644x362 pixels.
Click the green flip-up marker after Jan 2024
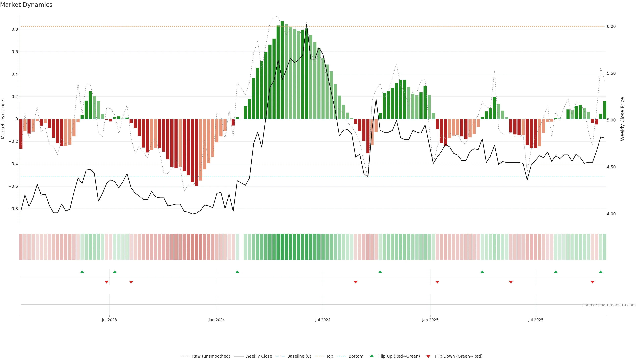[x=237, y=272]
